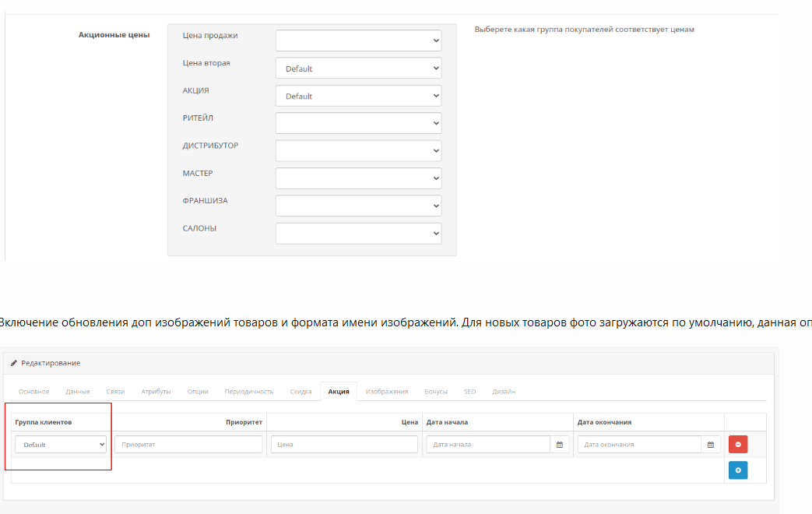Open the САЛОНЫ dropdown
This screenshot has width=812, height=514.
pyautogui.click(x=358, y=233)
